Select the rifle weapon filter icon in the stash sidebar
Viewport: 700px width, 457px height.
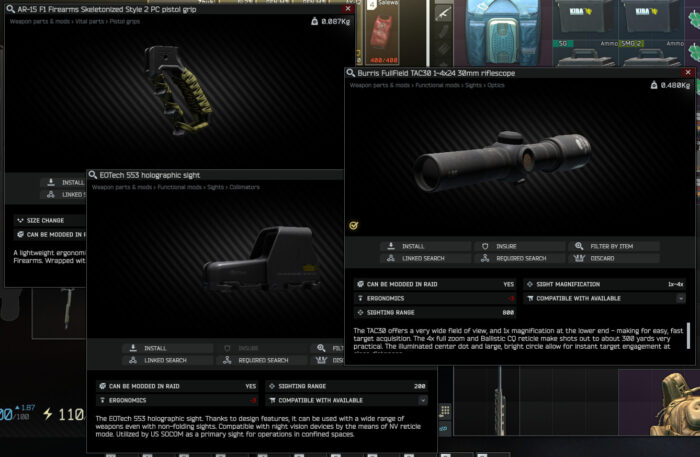(443, 14)
